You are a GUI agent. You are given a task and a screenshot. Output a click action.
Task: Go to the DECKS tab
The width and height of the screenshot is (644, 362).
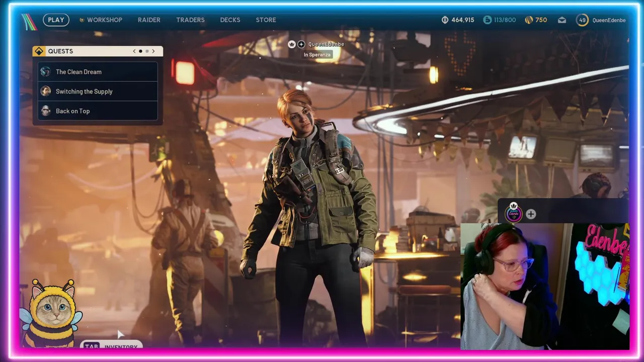[230, 20]
